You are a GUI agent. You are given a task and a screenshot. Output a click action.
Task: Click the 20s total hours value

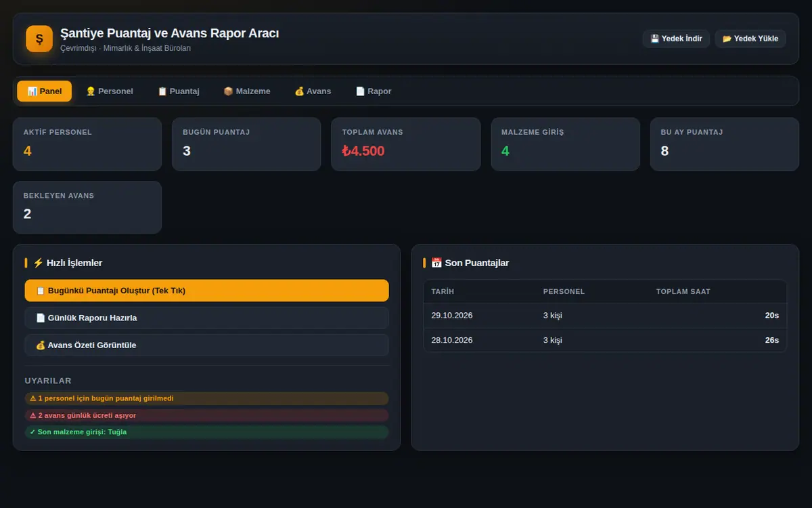(772, 316)
